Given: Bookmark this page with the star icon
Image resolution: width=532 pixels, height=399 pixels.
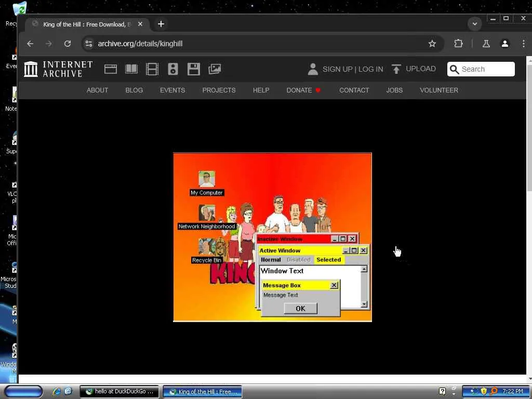Looking at the screenshot, I should pos(432,44).
